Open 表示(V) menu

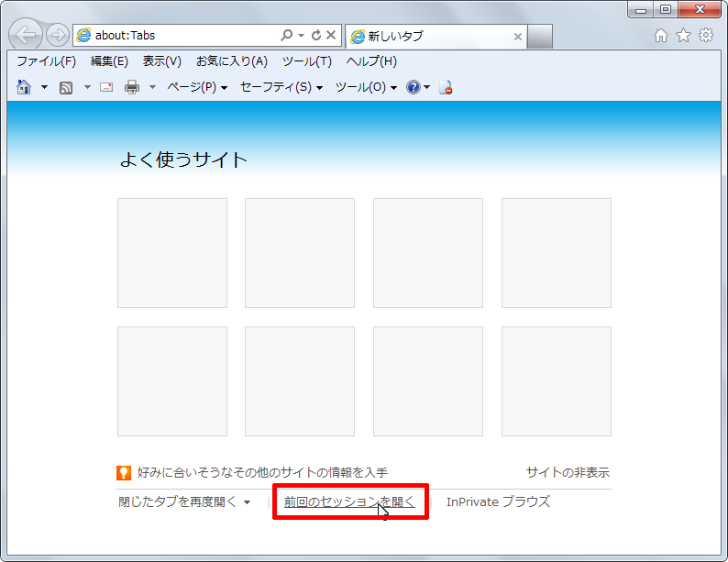(161, 61)
